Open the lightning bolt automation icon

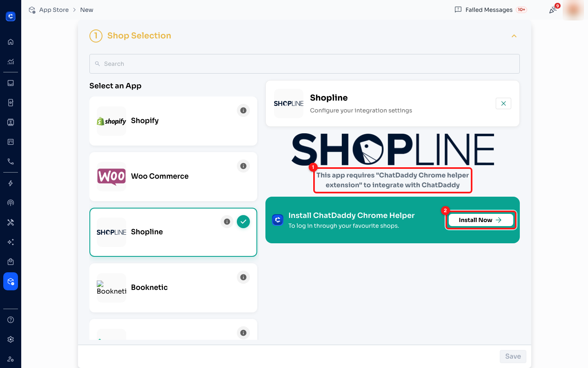(11, 183)
